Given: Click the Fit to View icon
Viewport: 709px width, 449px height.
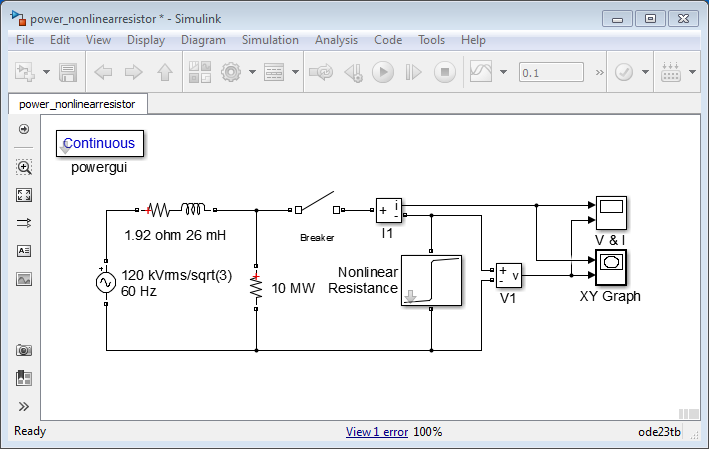Looking at the screenshot, I should click(x=24, y=195).
